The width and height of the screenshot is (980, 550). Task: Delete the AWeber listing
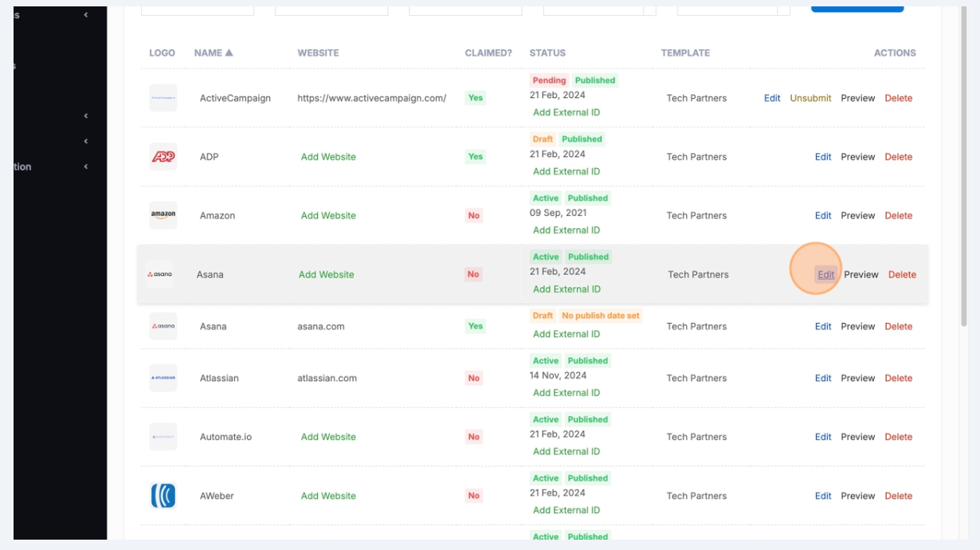point(899,496)
